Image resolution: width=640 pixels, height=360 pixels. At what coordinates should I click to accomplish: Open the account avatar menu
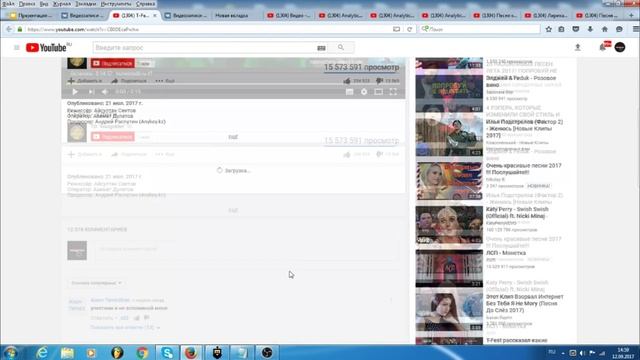620,47
